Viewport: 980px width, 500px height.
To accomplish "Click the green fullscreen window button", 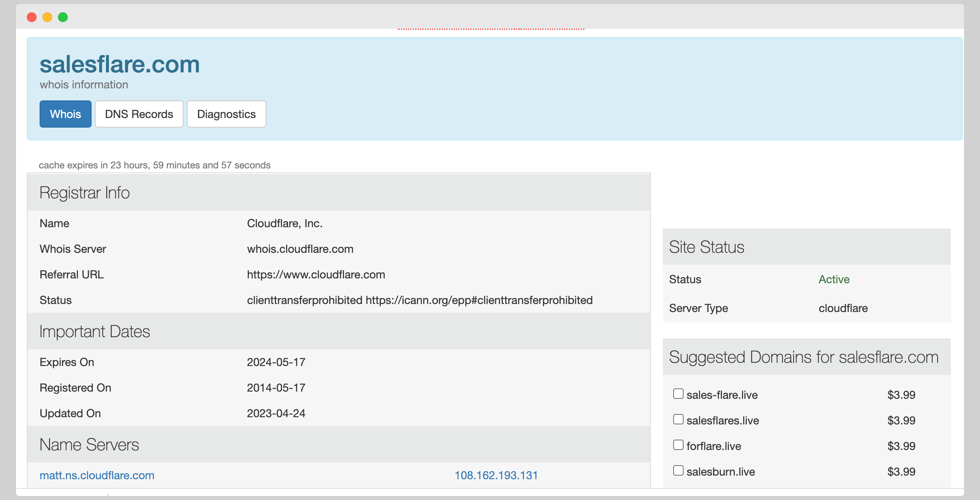I will tap(63, 17).
